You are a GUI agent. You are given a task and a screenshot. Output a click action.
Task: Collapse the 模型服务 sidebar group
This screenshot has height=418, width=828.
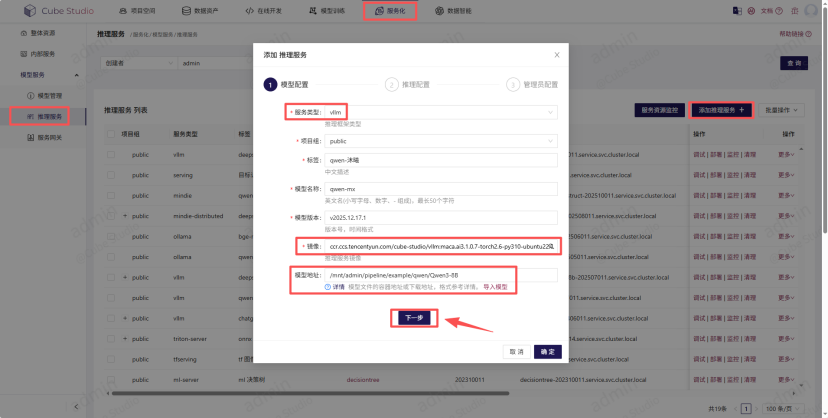click(x=50, y=75)
